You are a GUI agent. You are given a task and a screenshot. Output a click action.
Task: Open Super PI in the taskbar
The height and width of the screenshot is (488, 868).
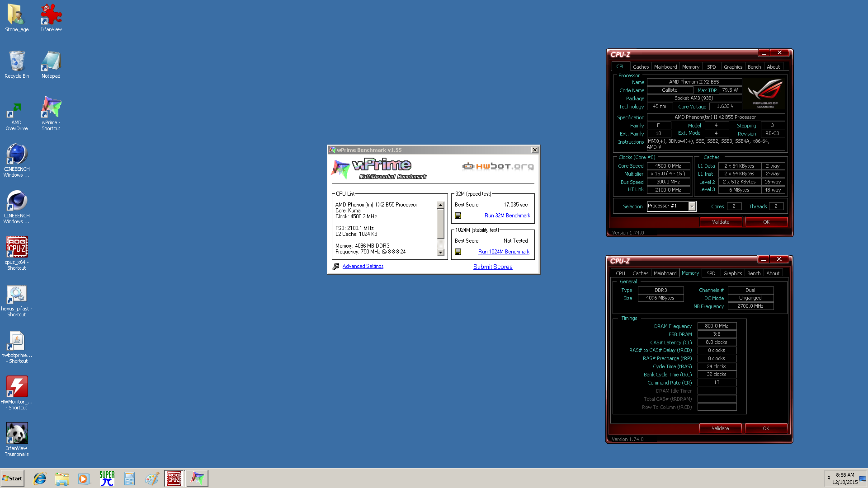107,479
